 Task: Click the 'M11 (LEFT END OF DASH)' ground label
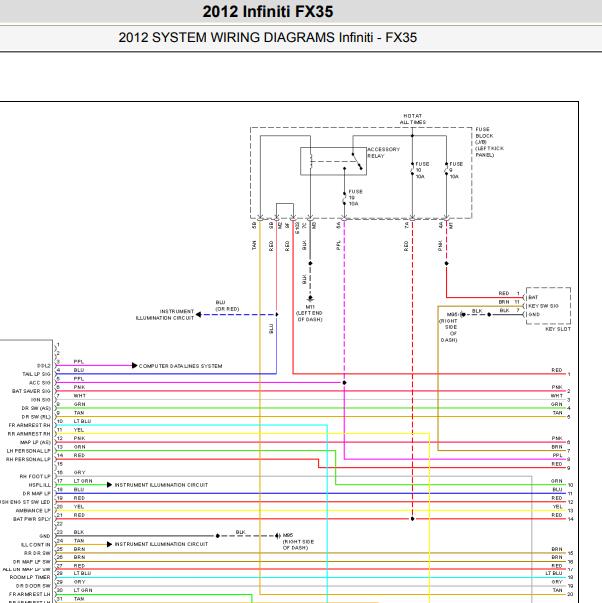[310, 313]
